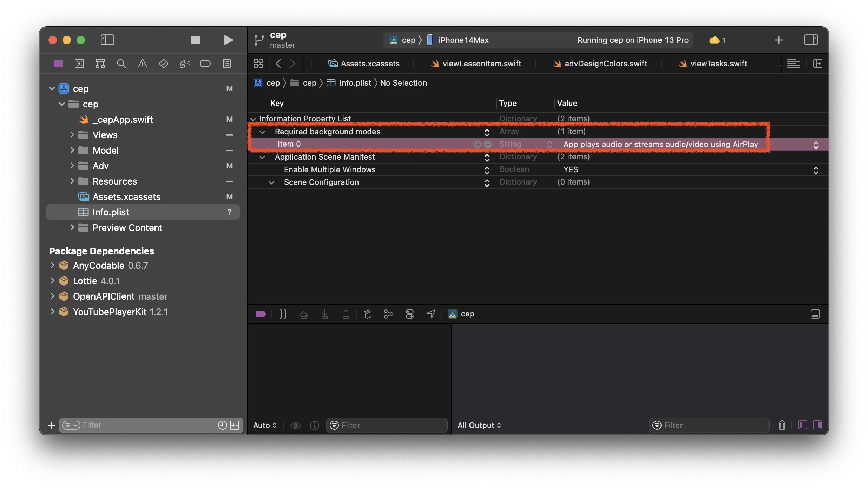Click the Stop button in toolbar

pos(196,40)
